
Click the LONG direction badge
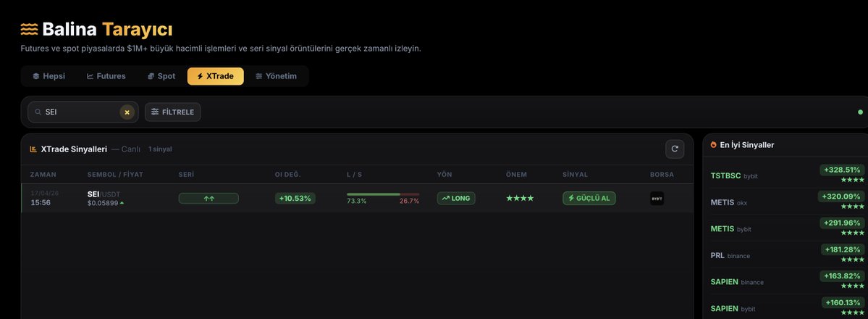click(x=456, y=198)
